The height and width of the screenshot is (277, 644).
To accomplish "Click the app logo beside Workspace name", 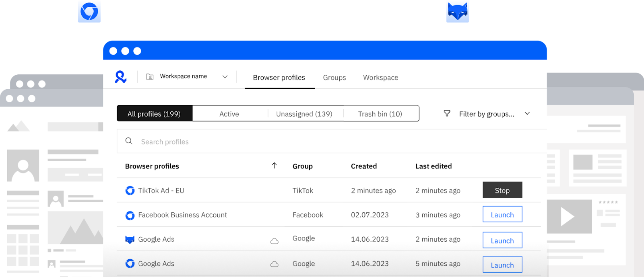I will [121, 77].
